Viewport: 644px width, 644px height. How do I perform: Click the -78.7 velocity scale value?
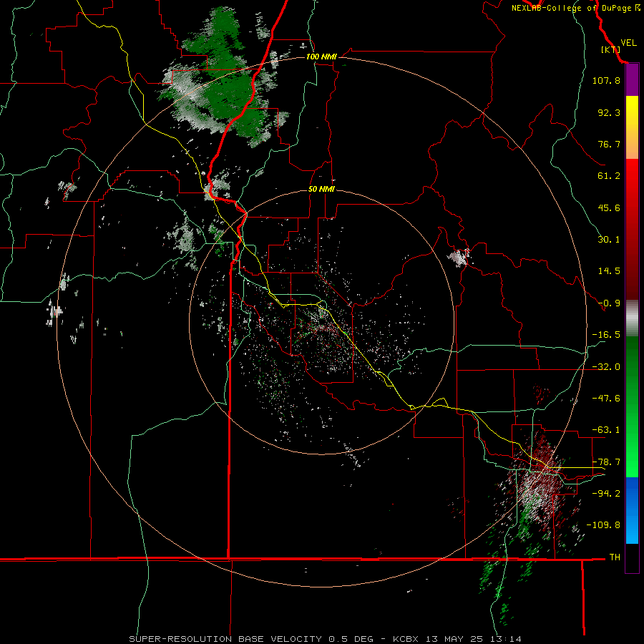point(606,462)
